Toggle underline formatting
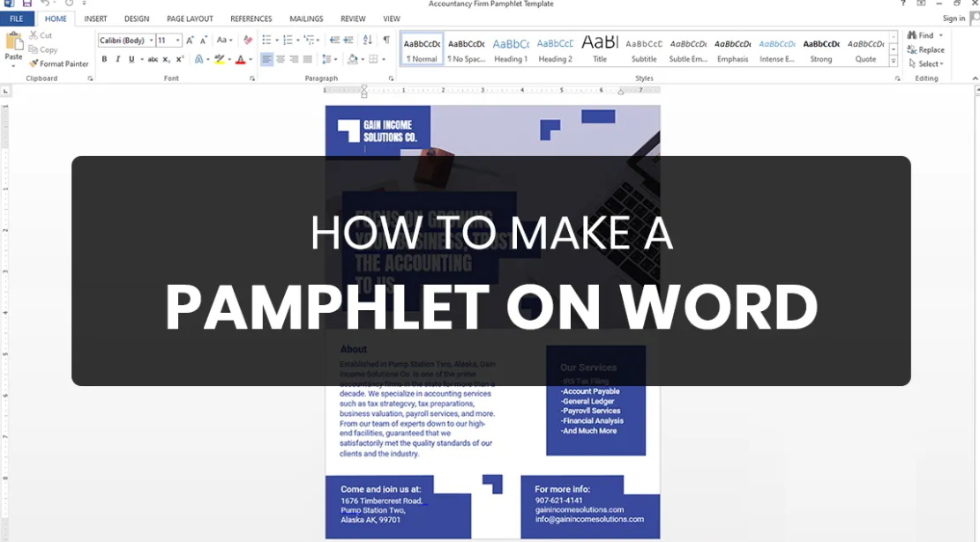 click(x=131, y=59)
